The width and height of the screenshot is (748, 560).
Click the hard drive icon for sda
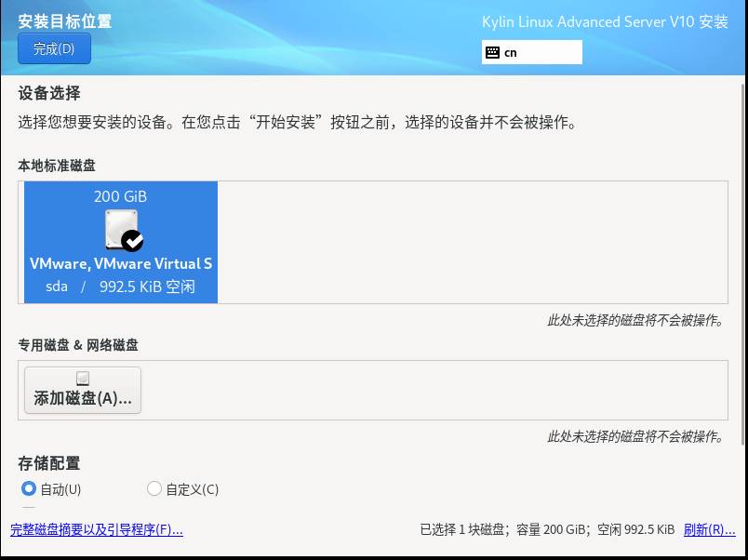[121, 229]
